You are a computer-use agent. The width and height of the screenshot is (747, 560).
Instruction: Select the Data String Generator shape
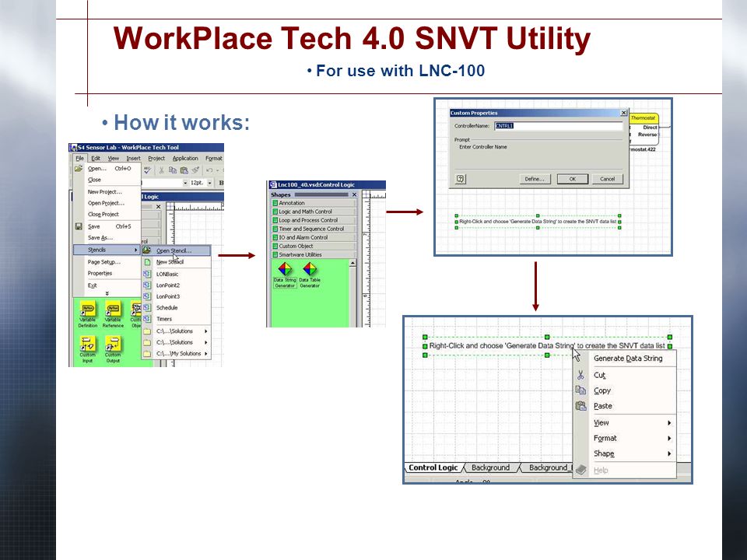(285, 275)
